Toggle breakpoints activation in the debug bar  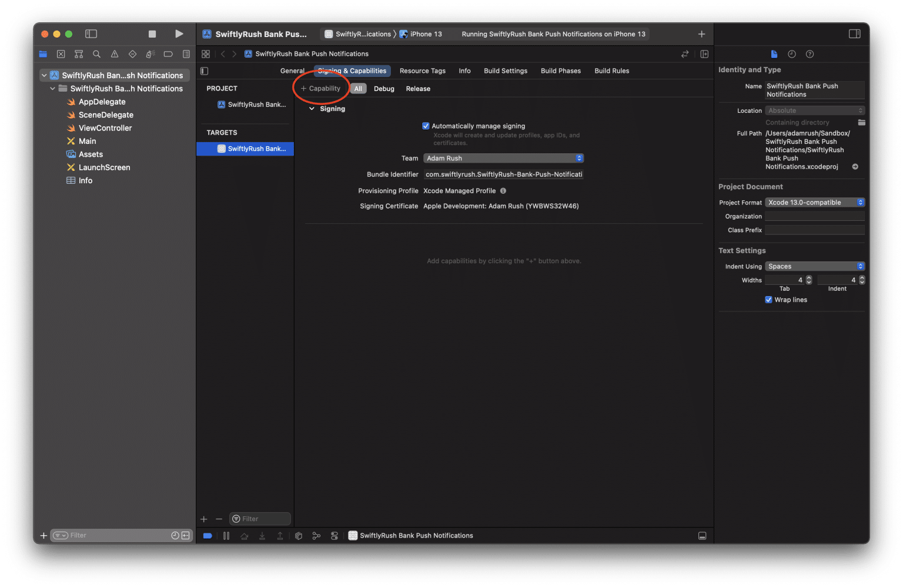pos(208,536)
